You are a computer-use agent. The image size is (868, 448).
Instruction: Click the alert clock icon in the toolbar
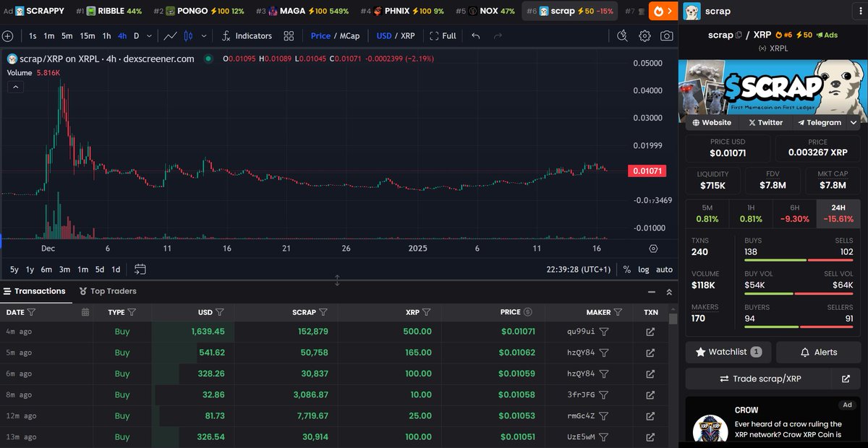pyautogui.click(x=622, y=35)
